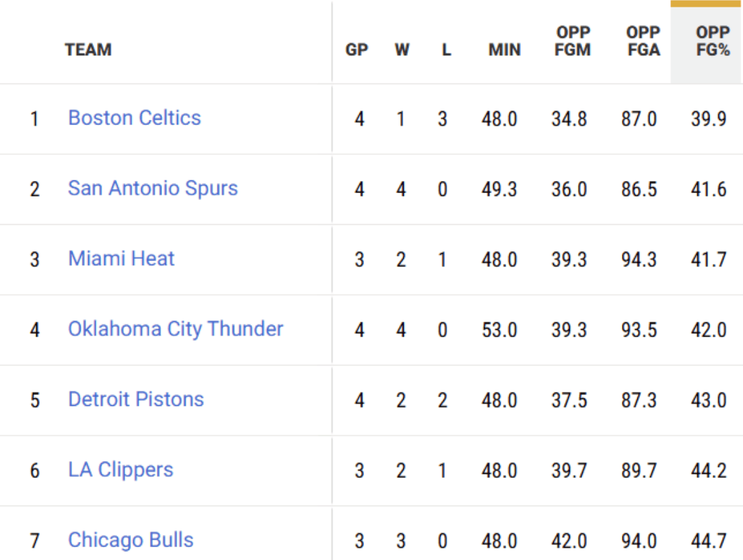Click the Clippers OPP FGM value 39.7
This screenshot has height=560, width=743.
569,470
